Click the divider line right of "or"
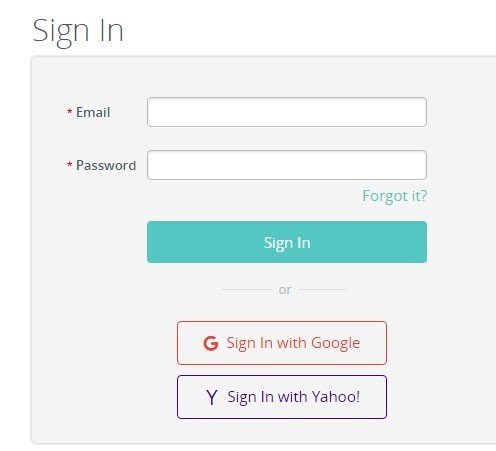This screenshot has height=451, width=496. [323, 290]
